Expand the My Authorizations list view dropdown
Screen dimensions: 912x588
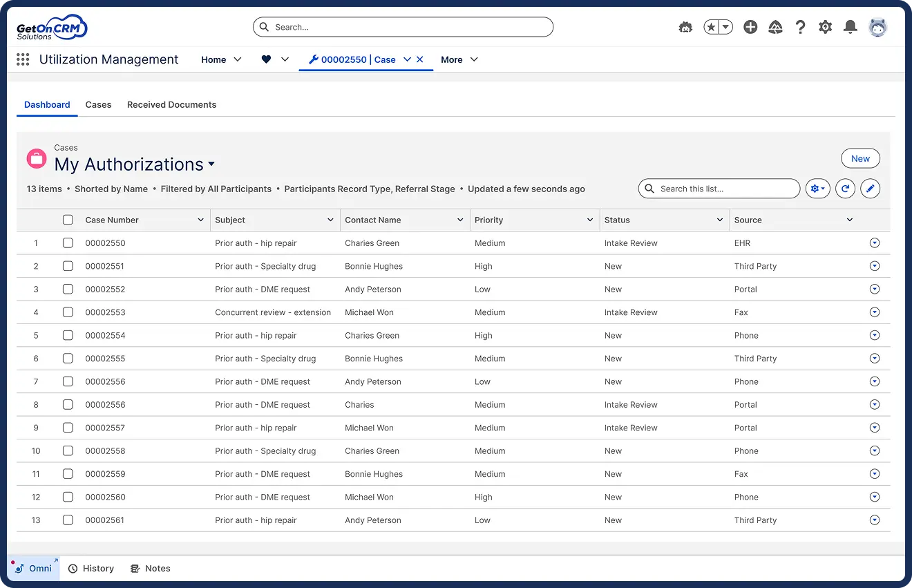tap(211, 164)
